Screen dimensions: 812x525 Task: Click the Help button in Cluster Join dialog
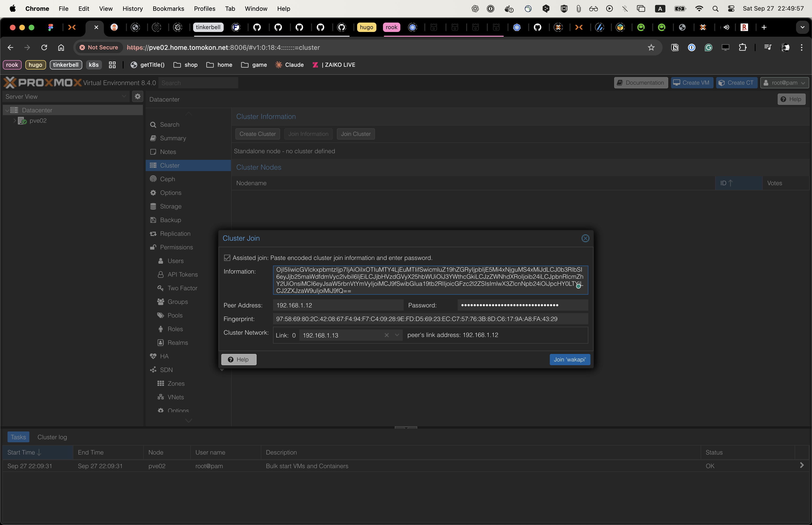238,359
